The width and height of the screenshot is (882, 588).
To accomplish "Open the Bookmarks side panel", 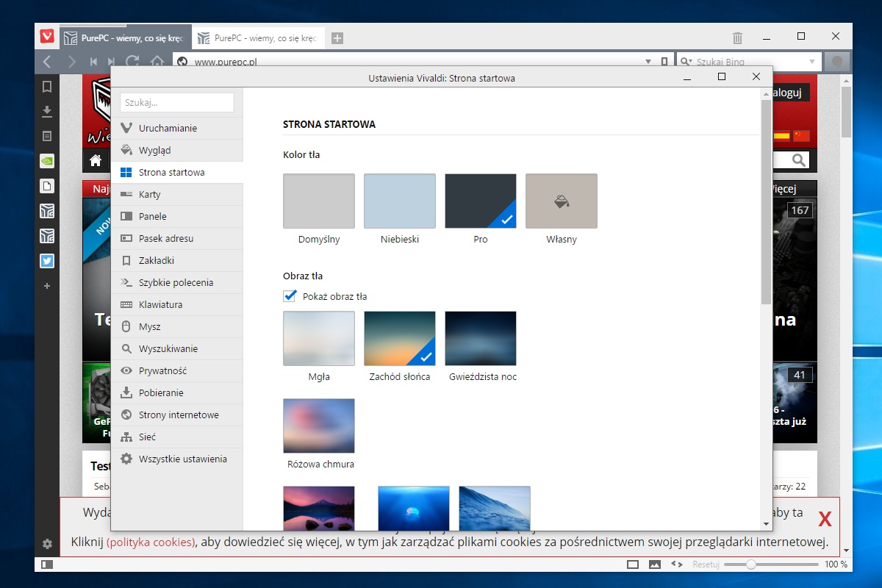I will click(47, 87).
